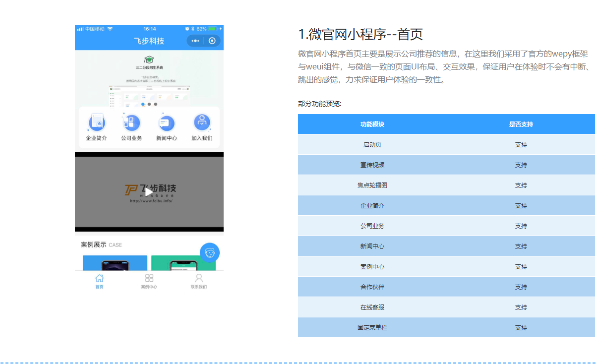Select the 在线客服 table cell

372,307
